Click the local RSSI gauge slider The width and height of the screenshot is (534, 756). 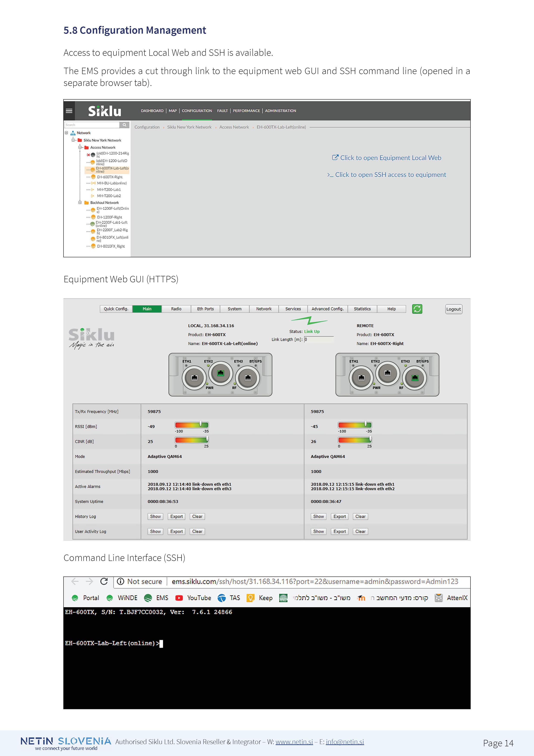pyautogui.click(x=200, y=424)
